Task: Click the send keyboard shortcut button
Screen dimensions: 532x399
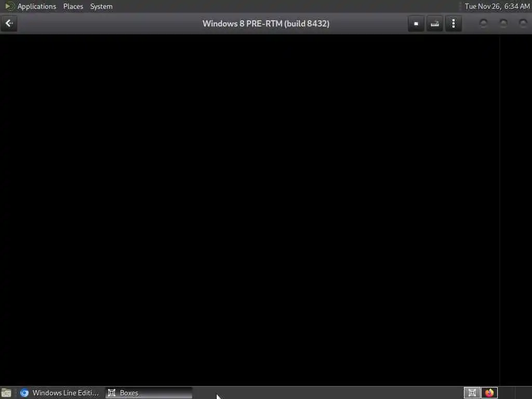Action: [x=435, y=24]
